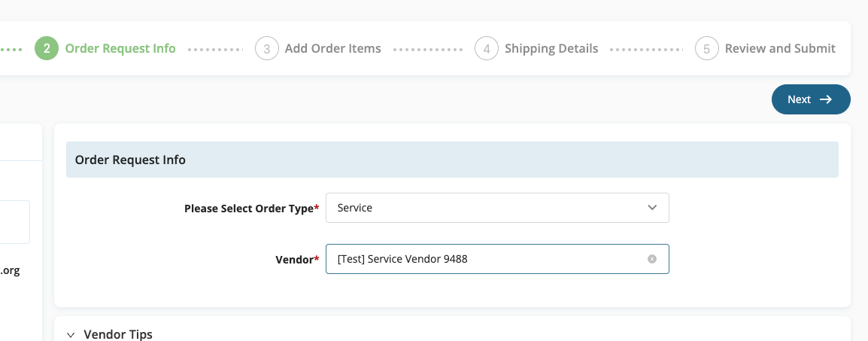Screen dimensions: 868x341
Task: Collapse the Vendor Tips section chevron
Action: (71, 334)
